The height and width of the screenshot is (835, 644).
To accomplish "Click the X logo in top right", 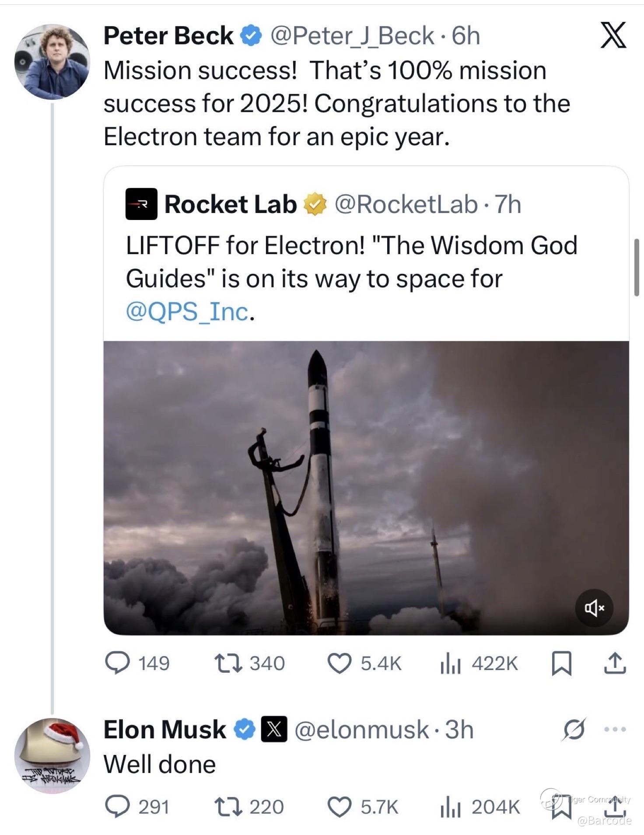I will coord(613,35).
